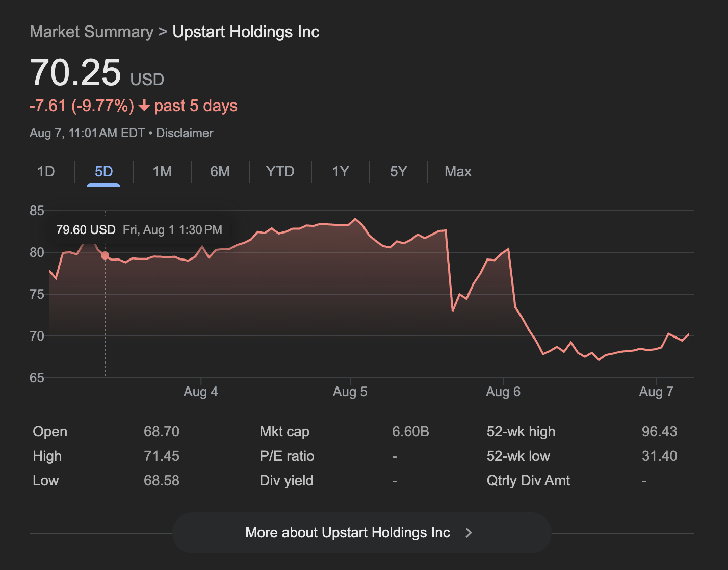Click More about Upstart Holdings Inc button

pyautogui.click(x=362, y=533)
